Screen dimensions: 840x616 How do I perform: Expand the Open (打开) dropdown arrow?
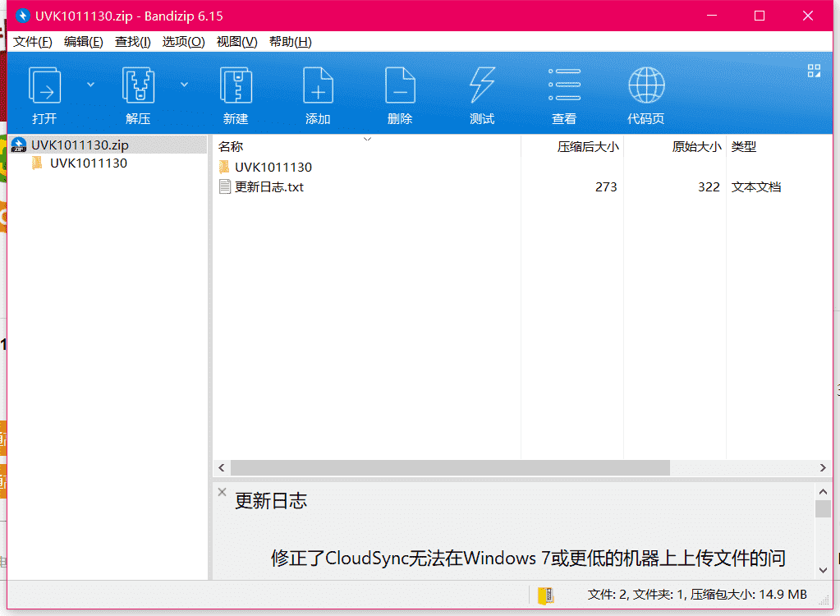(x=90, y=85)
